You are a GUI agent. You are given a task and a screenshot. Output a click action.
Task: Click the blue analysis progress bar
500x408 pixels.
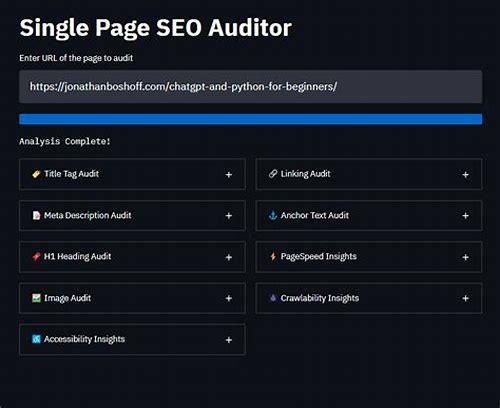250,119
